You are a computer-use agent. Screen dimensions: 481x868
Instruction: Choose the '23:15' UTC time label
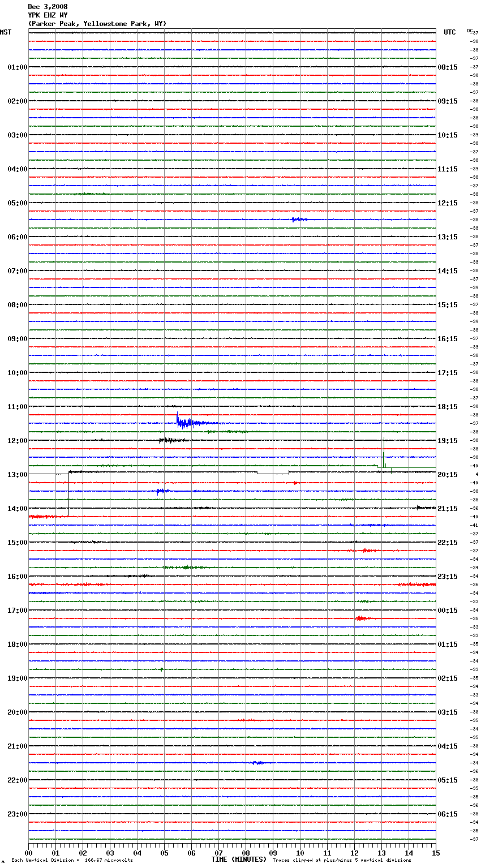(448, 577)
